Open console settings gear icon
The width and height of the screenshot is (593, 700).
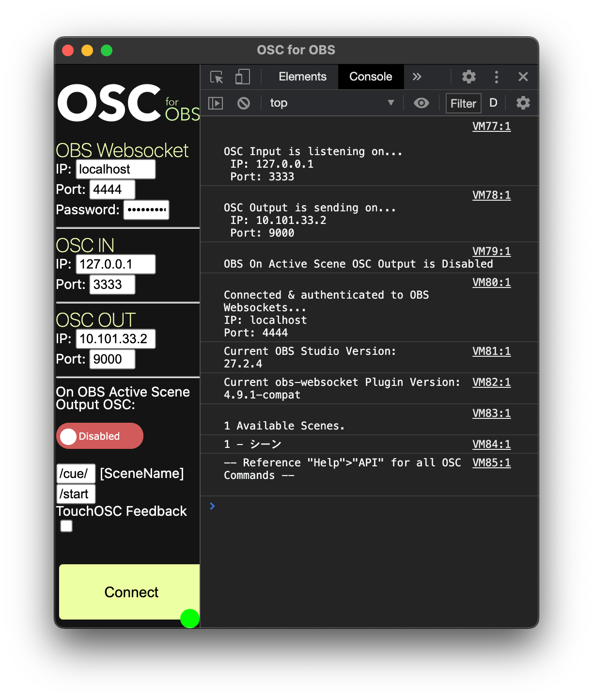tap(523, 103)
